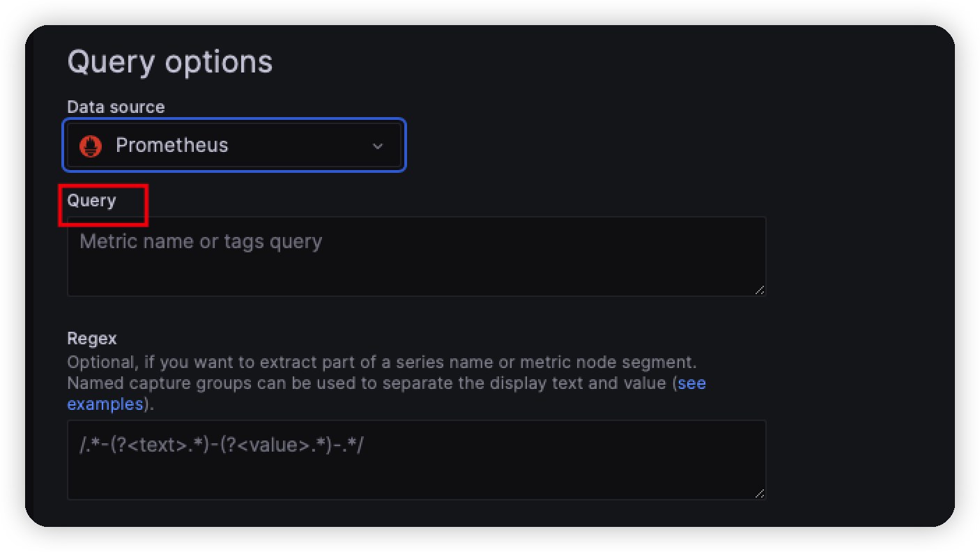The image size is (980, 552).
Task: Click the Regex section heading
Action: coord(92,338)
